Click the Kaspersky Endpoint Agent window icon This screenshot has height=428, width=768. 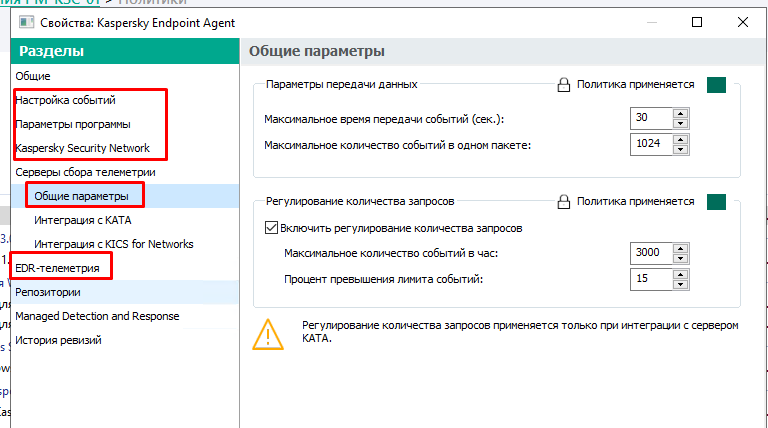coord(26,23)
